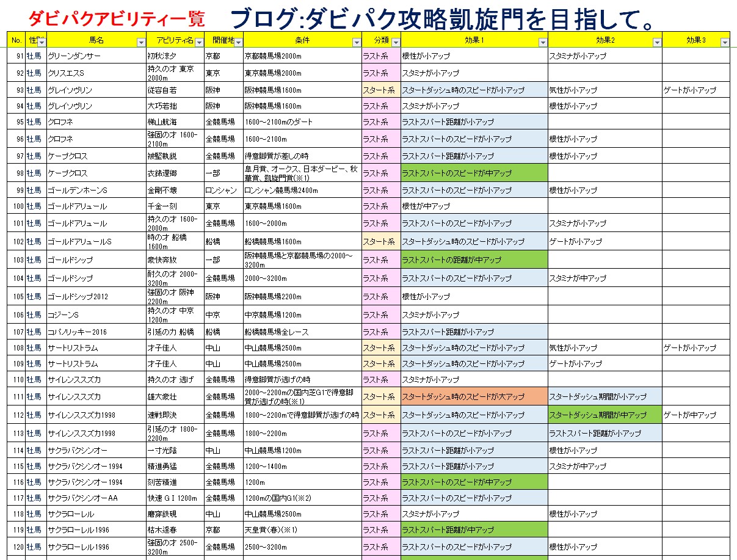Select row number 91 cell
This screenshot has width=737, height=560.
(x=16, y=56)
